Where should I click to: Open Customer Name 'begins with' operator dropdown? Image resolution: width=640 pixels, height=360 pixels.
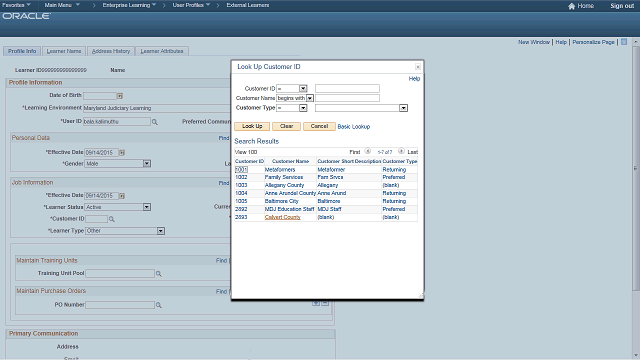click(295, 98)
